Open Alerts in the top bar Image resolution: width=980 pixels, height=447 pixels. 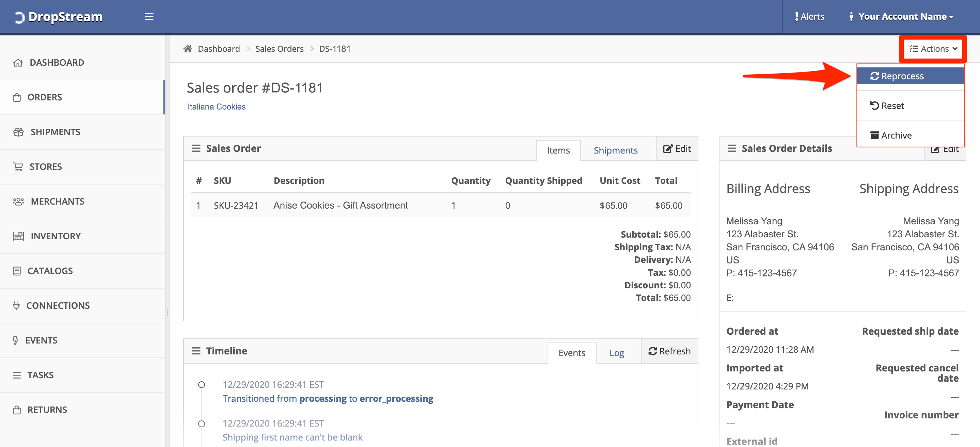[x=809, y=17]
